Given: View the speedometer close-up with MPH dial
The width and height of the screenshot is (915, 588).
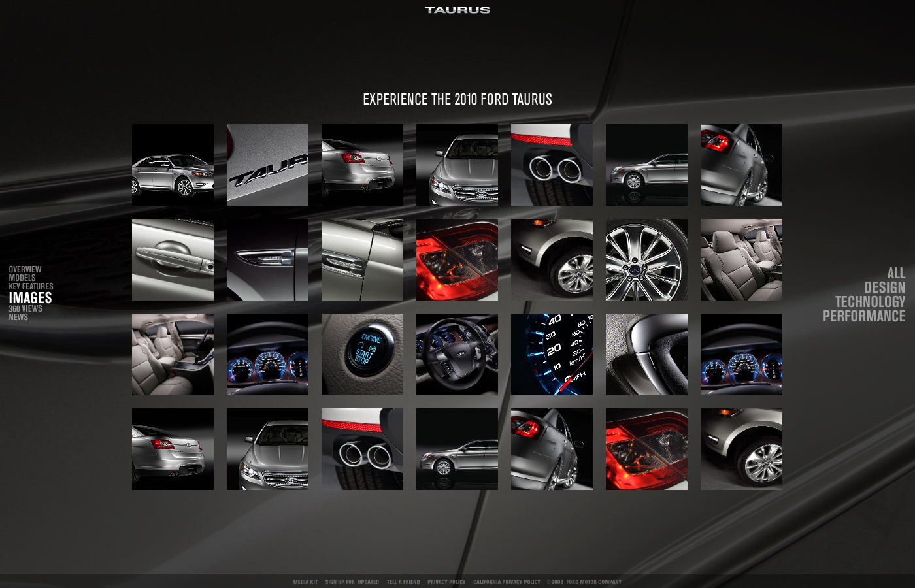Looking at the screenshot, I should pyautogui.click(x=552, y=354).
